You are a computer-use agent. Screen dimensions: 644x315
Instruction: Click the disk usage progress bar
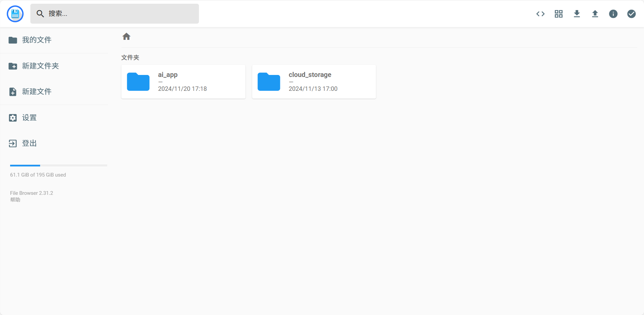pos(59,165)
